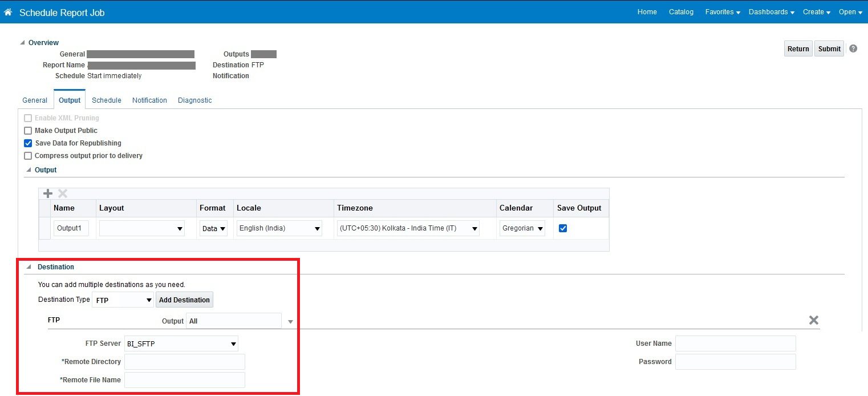Uncheck Save Data for Republishing
Viewport: 868px width, 396px height.
click(x=28, y=143)
